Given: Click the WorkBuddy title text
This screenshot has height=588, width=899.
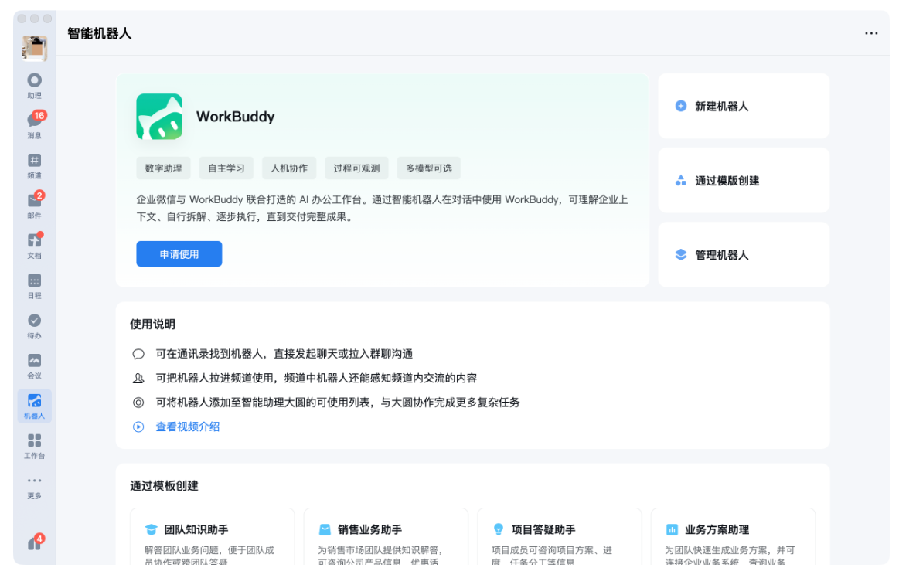Looking at the screenshot, I should 235,117.
